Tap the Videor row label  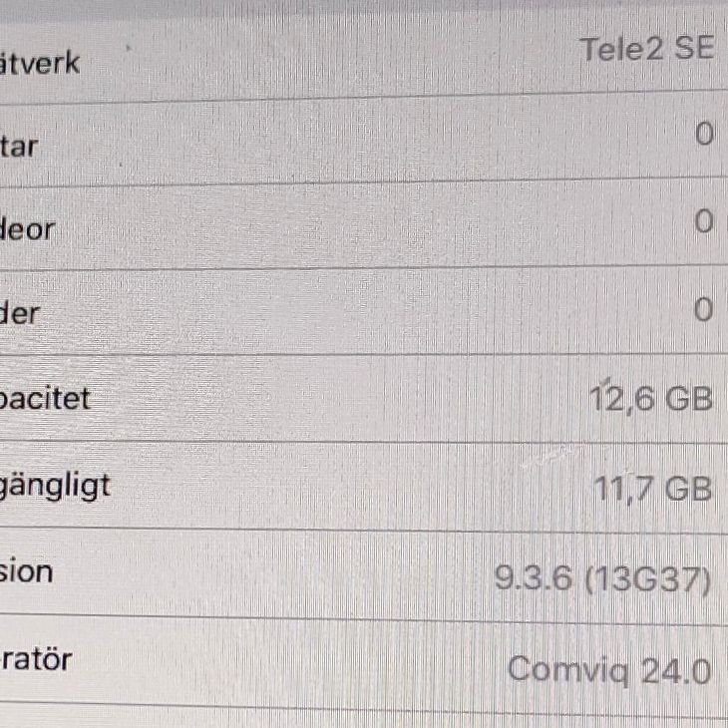pyautogui.click(x=27, y=230)
